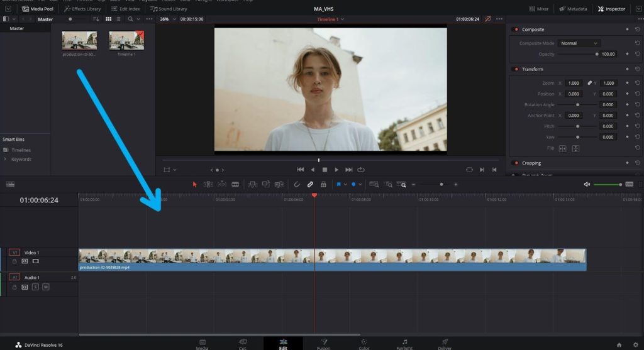Toggle the Cropping section enable dot
Screen dimensions: 644x350
516,163
